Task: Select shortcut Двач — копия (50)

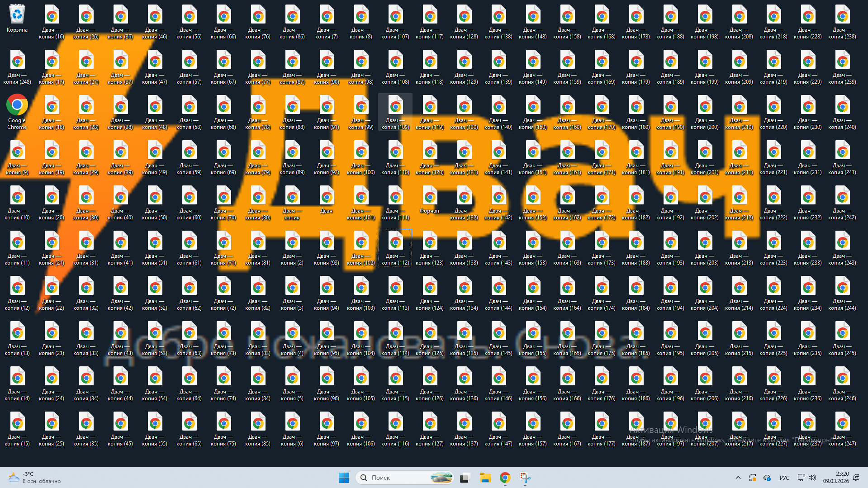Action: coord(155,203)
